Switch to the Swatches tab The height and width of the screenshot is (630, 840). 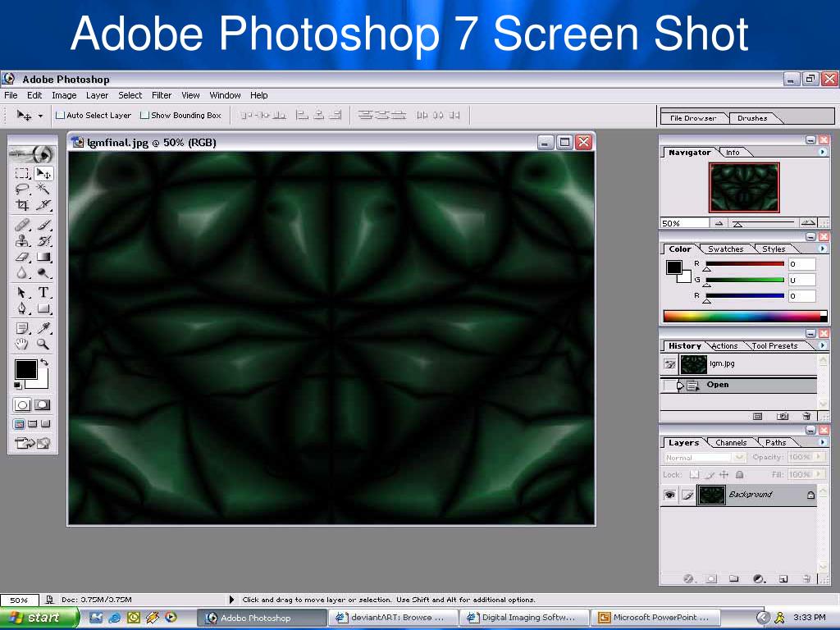point(725,249)
